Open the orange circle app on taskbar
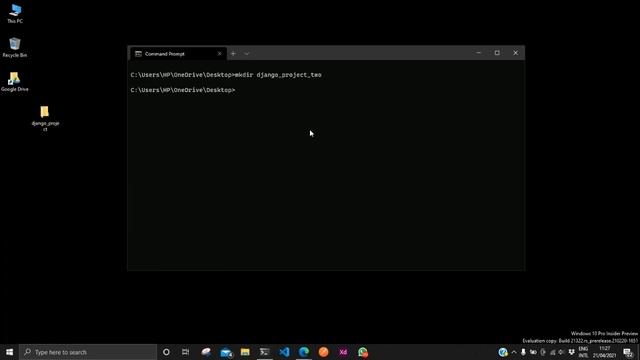Screen dimensions: 640x360 [323, 352]
